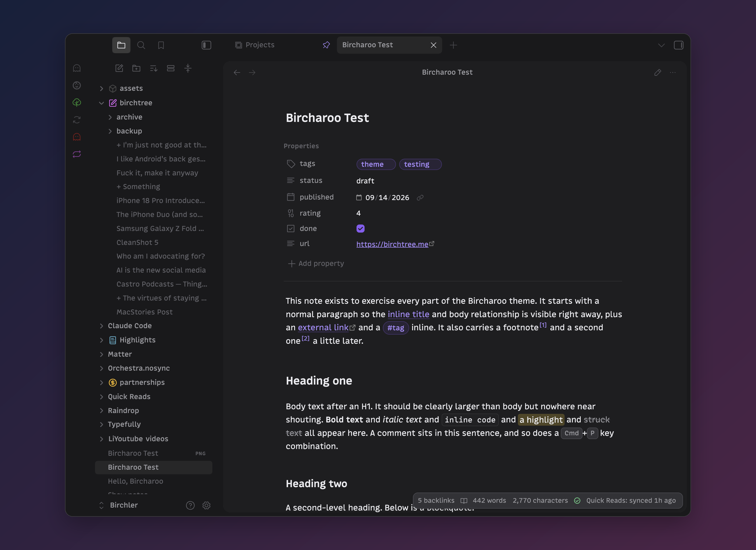Click the inline #tag pill
This screenshot has width=756, height=550.
396,328
